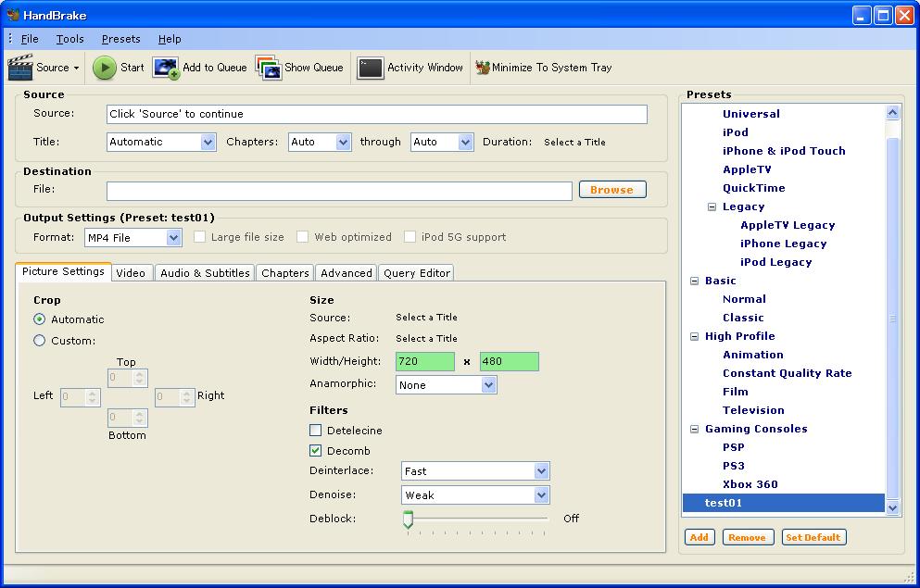Open the Title dropdown showing Automatic
The width and height of the screenshot is (920, 588).
pos(161,142)
